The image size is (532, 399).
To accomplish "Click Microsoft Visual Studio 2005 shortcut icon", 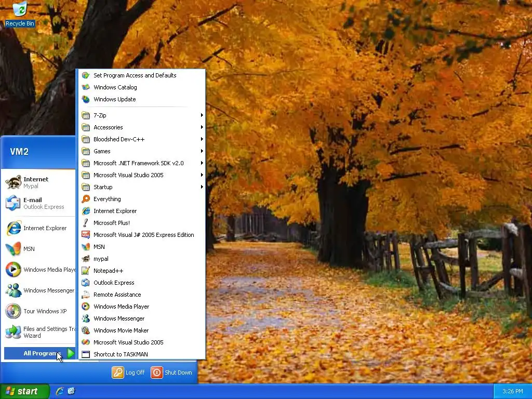I will pyautogui.click(x=86, y=342).
